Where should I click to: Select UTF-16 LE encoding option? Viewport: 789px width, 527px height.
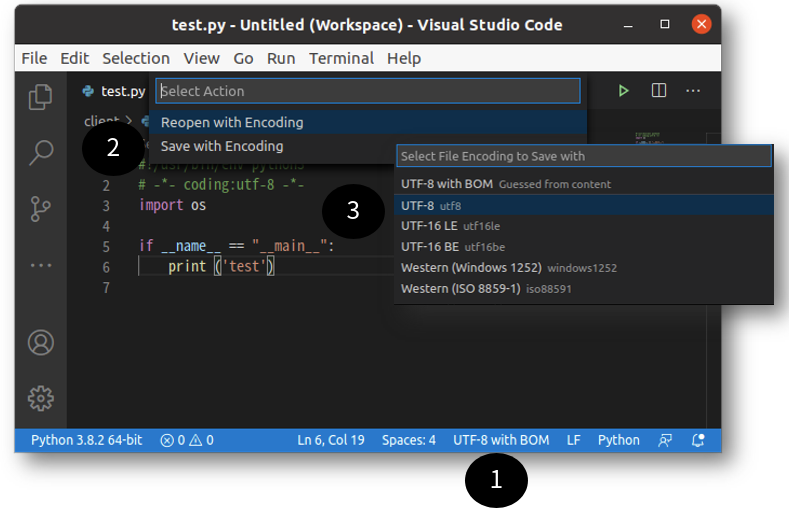pyautogui.click(x=584, y=226)
